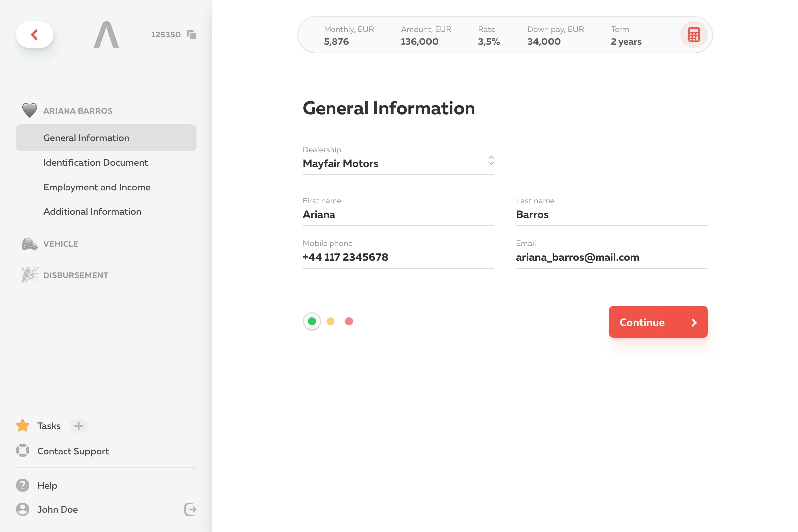This screenshot has width=798, height=532.
Task: Open the loan calculator icon
Action: 693,35
